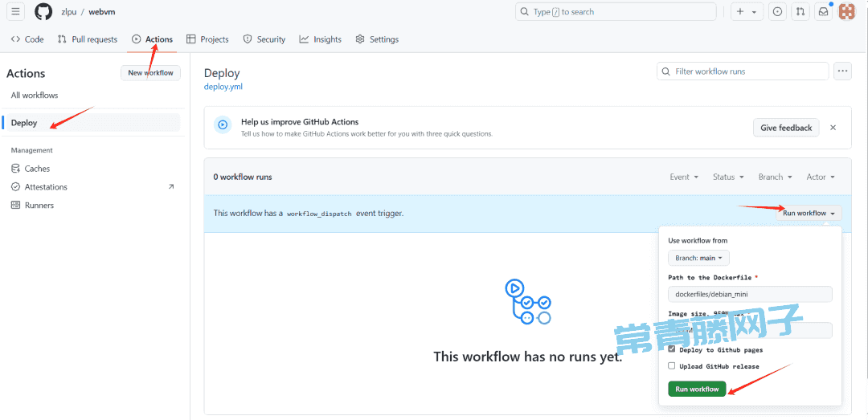This screenshot has height=420, width=868.
Task: Open the create new plus menu
Action: [x=747, y=11]
